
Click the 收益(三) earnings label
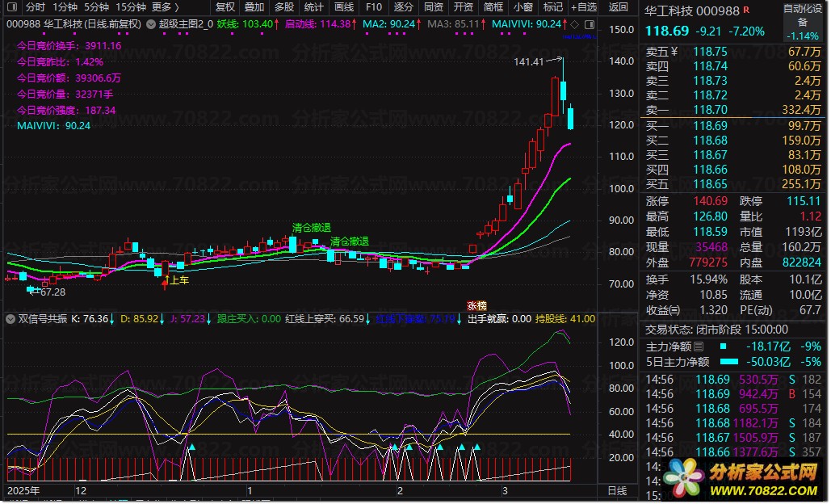coord(662,310)
